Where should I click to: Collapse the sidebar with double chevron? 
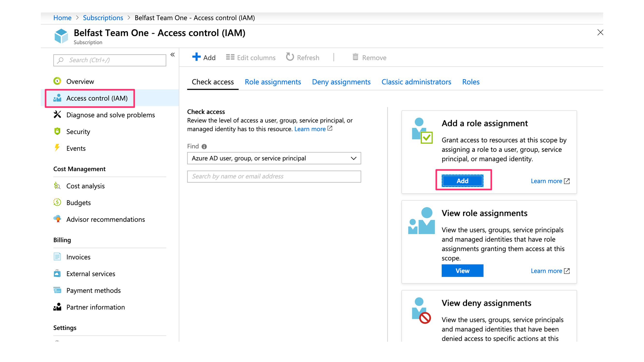click(172, 55)
